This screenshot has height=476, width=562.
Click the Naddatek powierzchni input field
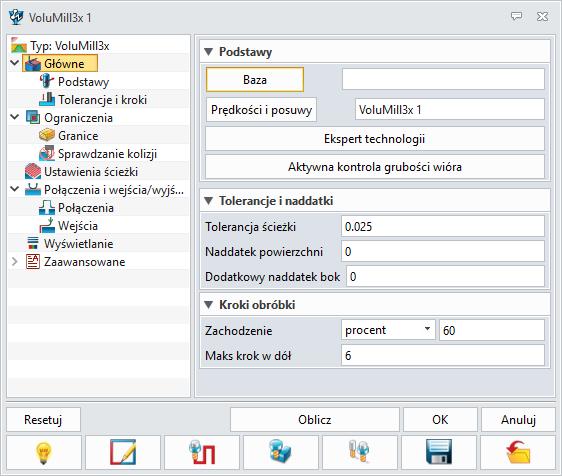443,251
